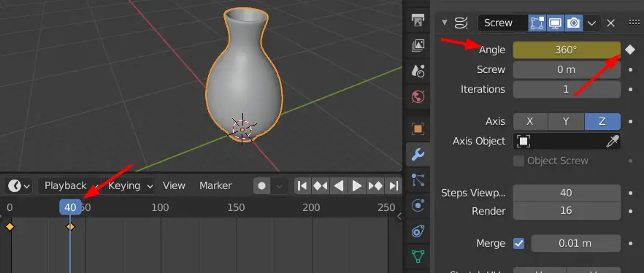This screenshot has width=644, height=273.
Task: Open the Object properties tab
Action: [x=418, y=129]
